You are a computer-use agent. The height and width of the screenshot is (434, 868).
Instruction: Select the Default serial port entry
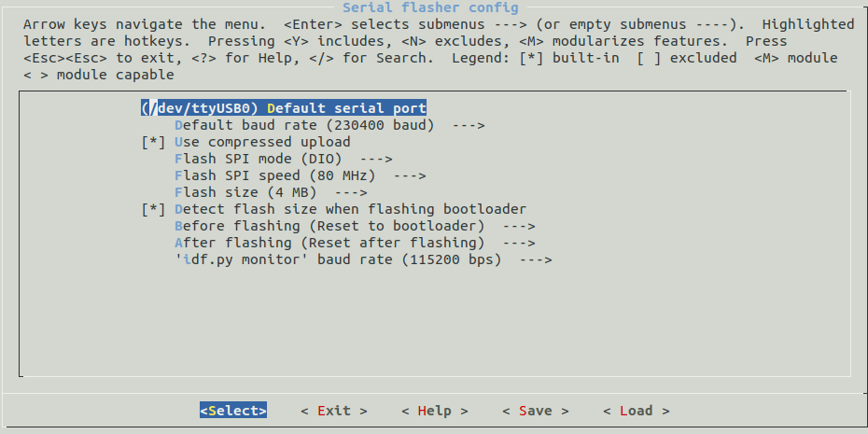pos(284,108)
